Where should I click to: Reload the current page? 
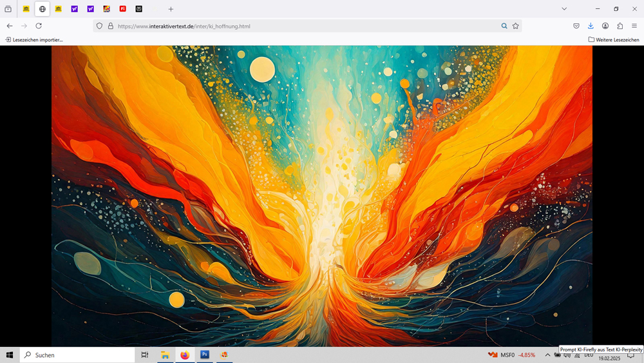(39, 26)
